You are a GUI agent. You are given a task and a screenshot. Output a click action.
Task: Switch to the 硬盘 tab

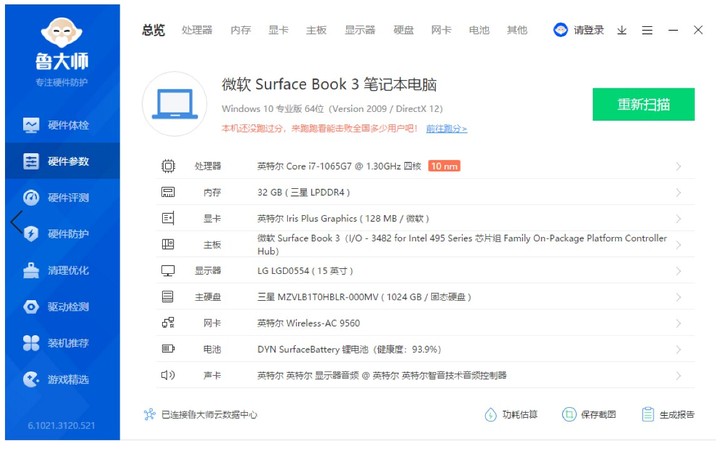[x=403, y=31]
